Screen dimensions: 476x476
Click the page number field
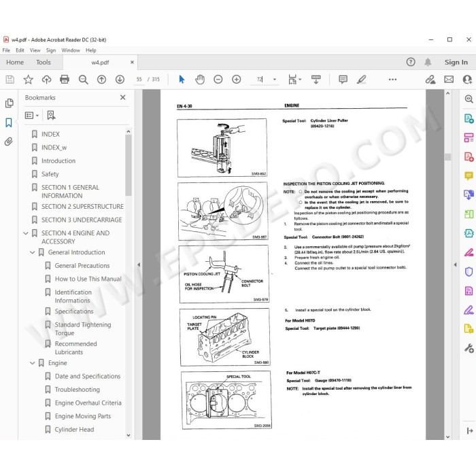(139, 80)
